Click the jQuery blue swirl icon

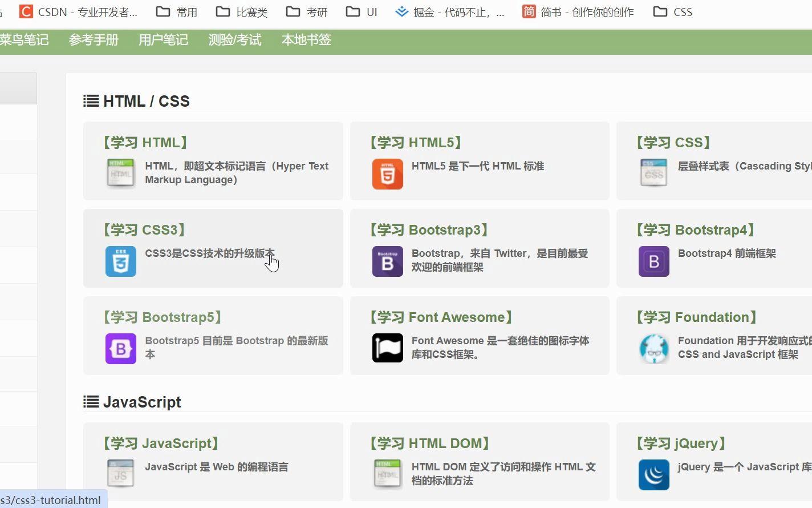click(653, 475)
